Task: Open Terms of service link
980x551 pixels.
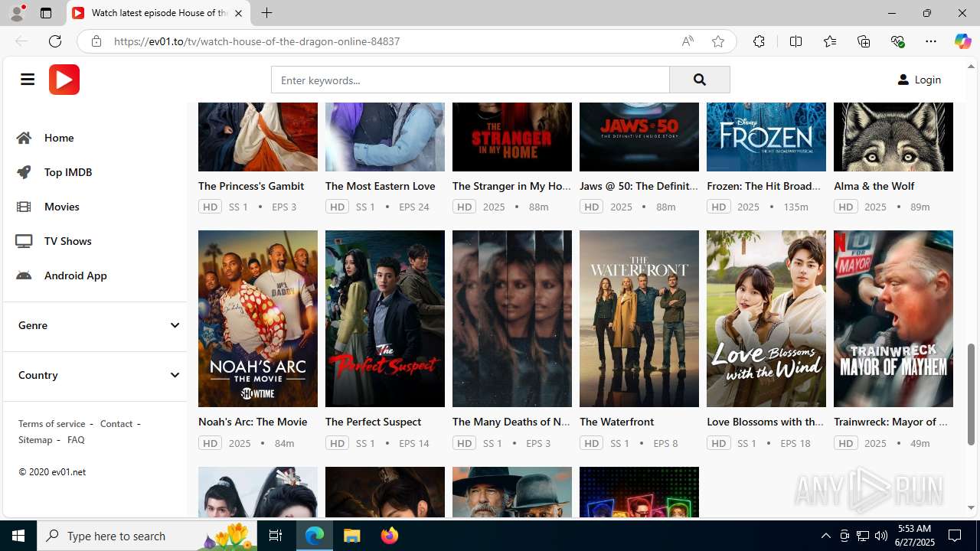Action: (51, 423)
